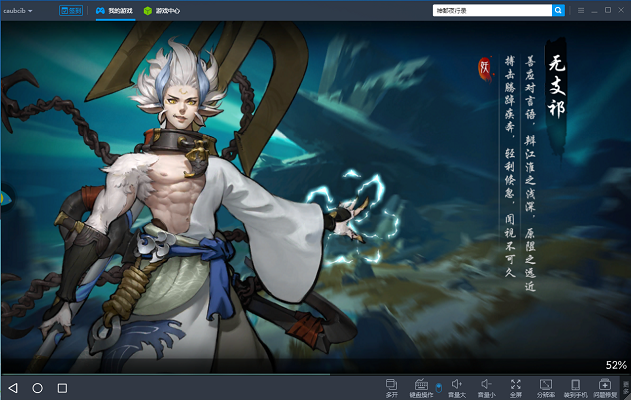Expand the 更多 more tools panel
The image size is (631, 400).
coord(626,388)
